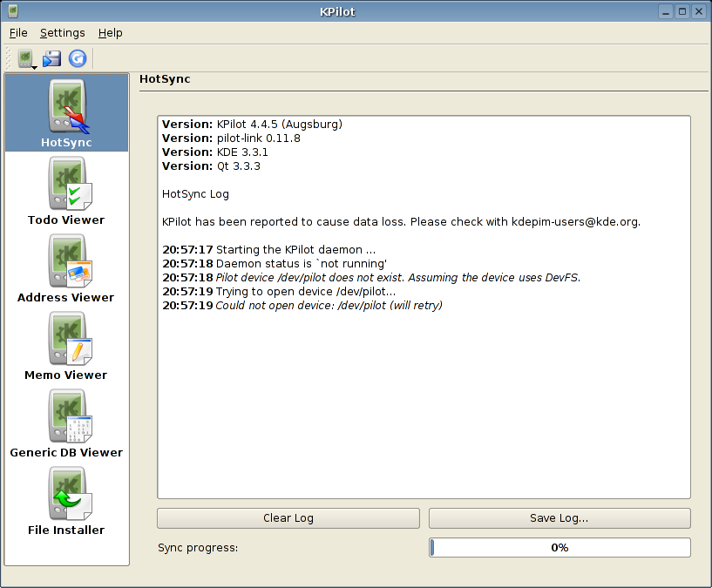Image resolution: width=712 pixels, height=588 pixels.
Task: Open the Generic DB Viewer sidebar icon
Action: pos(66,423)
